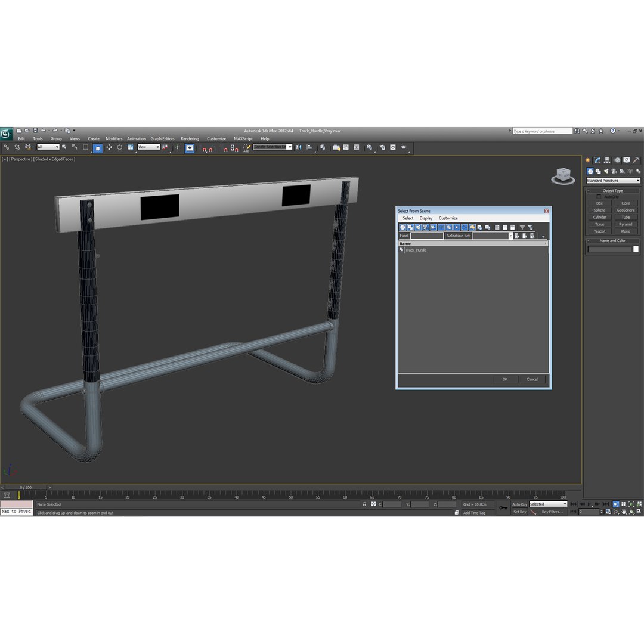Open the Select by Name tool
This screenshot has height=644, width=644.
75,147
